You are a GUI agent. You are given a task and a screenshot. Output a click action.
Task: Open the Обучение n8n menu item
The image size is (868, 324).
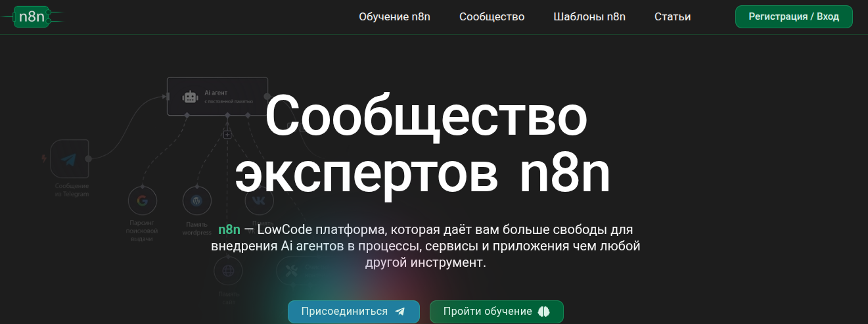pyautogui.click(x=394, y=17)
